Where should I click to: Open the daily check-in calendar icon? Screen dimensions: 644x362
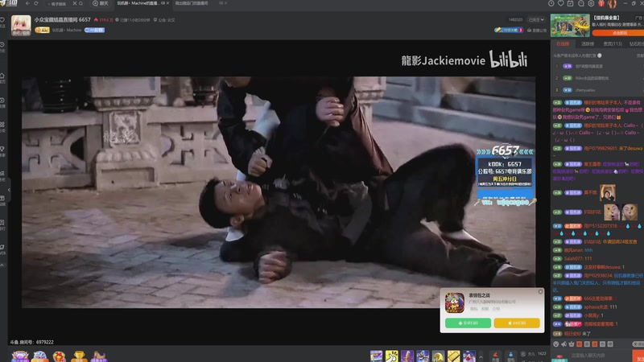[x=571, y=3]
